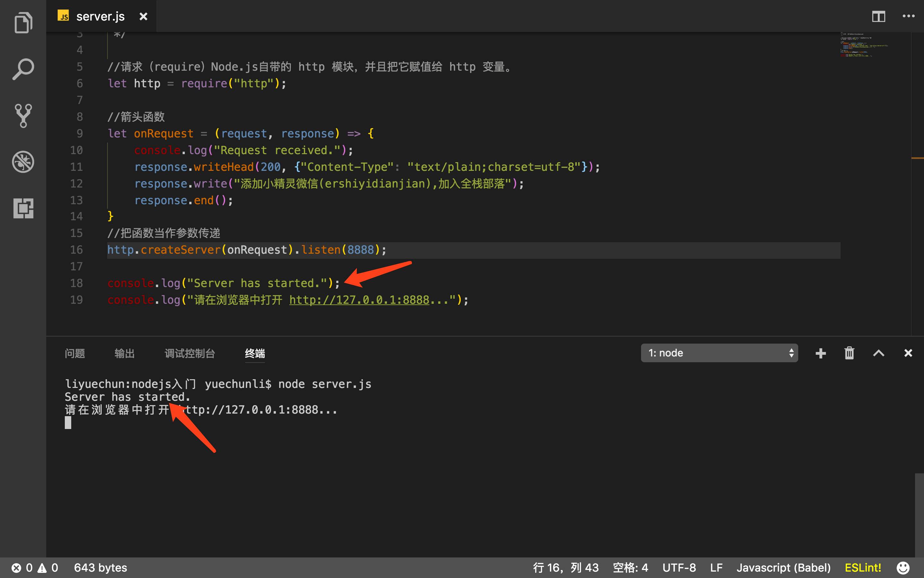This screenshot has width=924, height=578.
Task: Click the '行 16, 列 43' cursor position
Action: coord(566,568)
